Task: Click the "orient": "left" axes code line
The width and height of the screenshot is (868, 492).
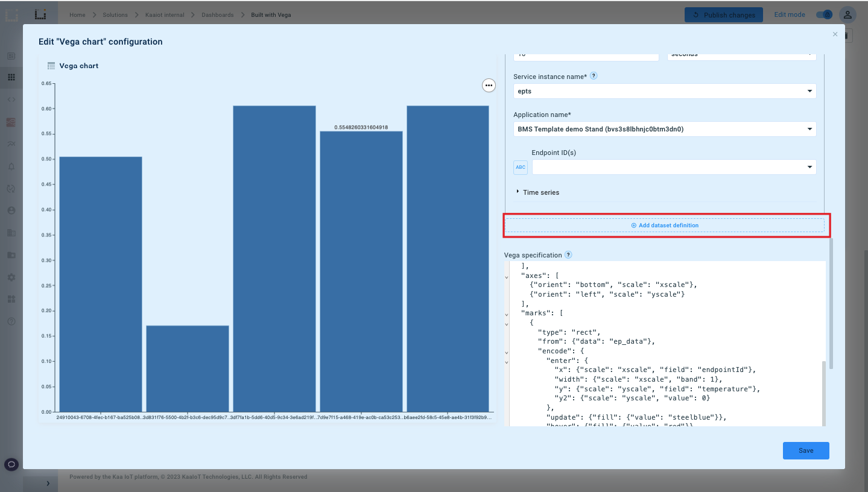Action: (x=607, y=294)
